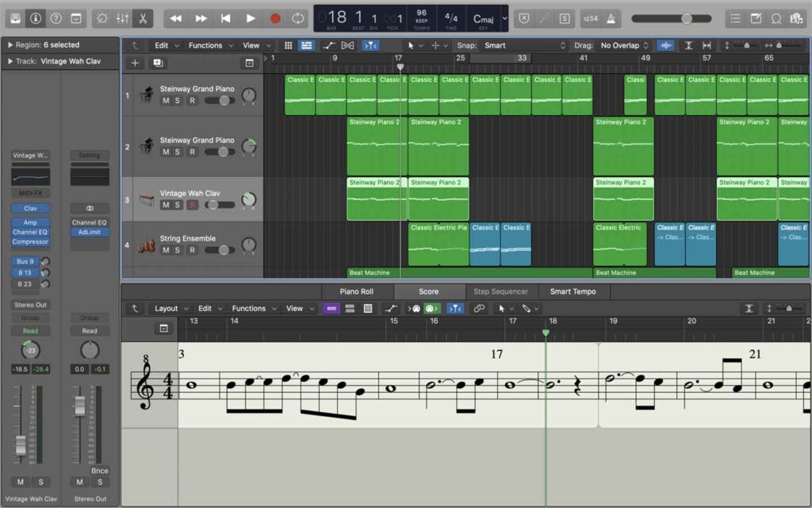812x508 pixels.
Task: Mute Steinway Grand Piano track 1
Action: tap(166, 101)
